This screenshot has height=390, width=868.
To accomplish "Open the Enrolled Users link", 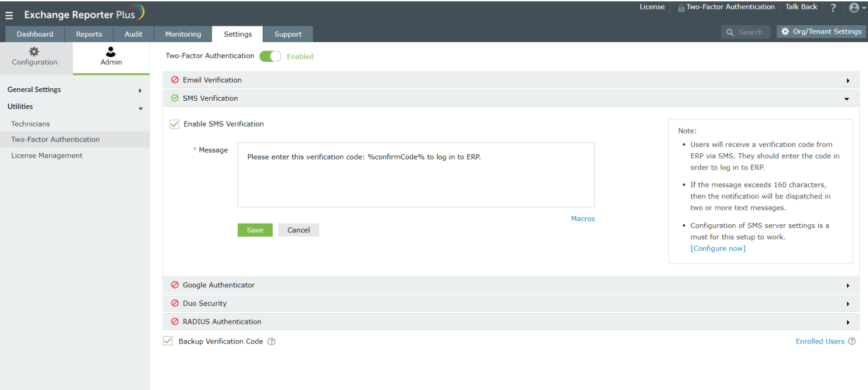I will (820, 341).
